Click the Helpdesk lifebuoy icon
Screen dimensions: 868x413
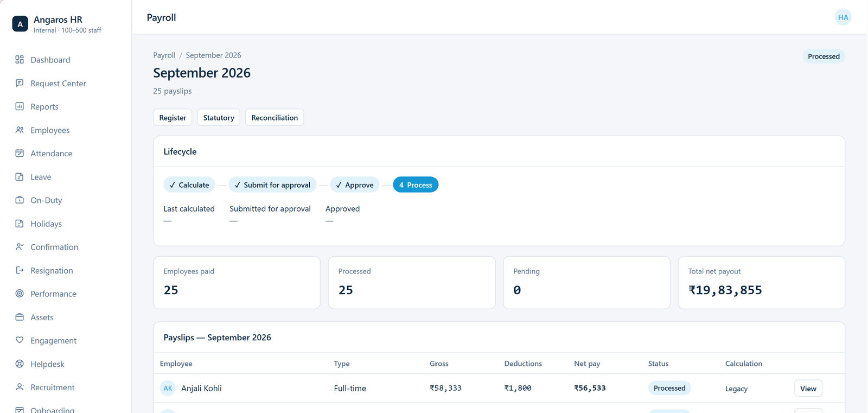point(20,364)
